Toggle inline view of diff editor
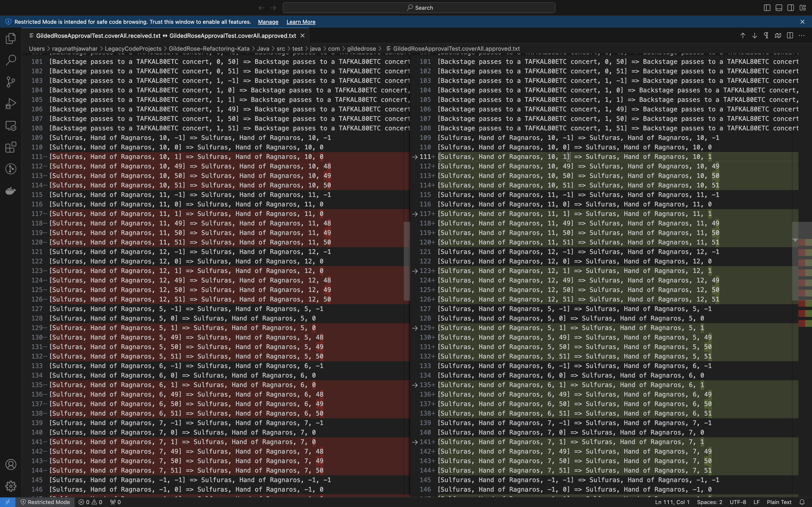 (790, 36)
